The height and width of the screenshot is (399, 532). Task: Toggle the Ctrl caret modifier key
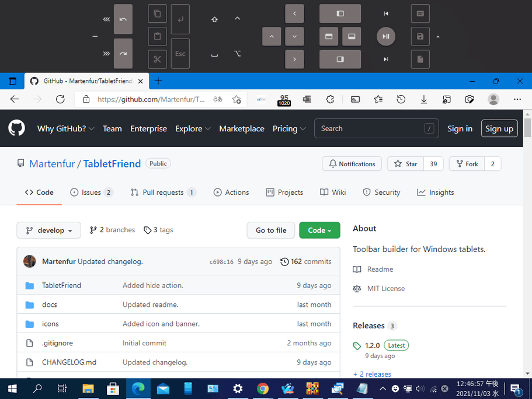point(238,18)
